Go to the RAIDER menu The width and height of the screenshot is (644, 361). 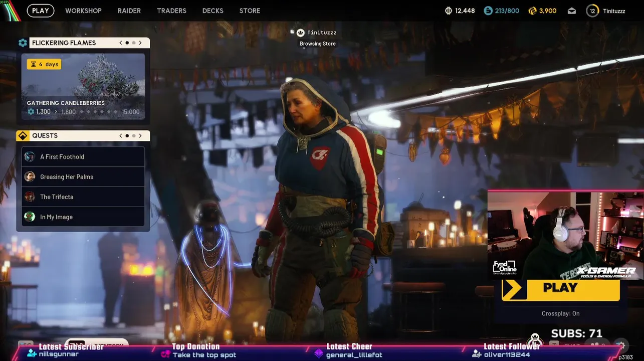point(129,11)
